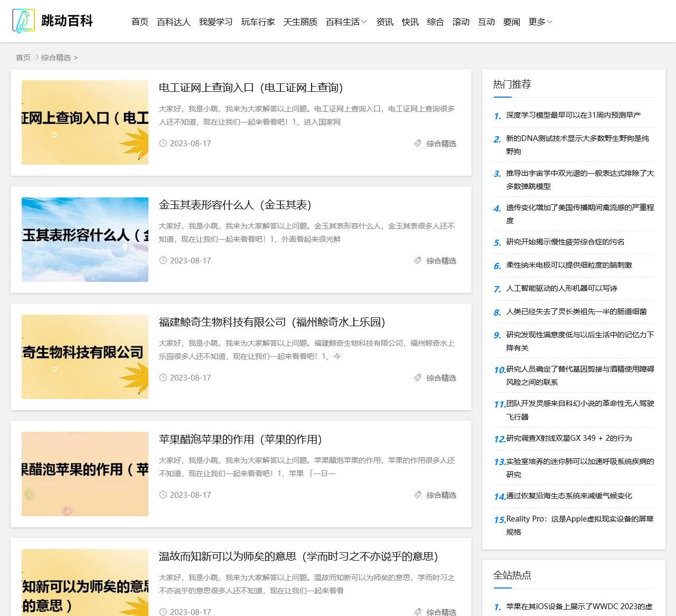Screen dimensions: 676x616
Task: Open the article 电工证网上查询入口
Action: (250, 88)
